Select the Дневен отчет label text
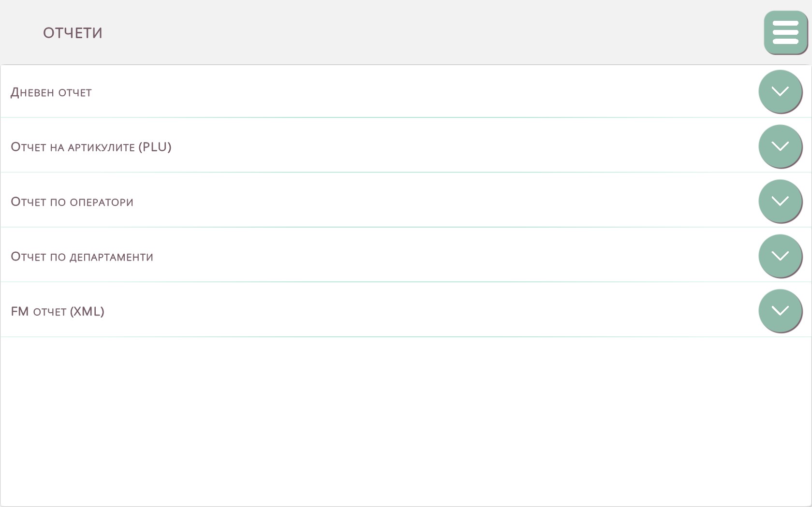 pyautogui.click(x=51, y=92)
